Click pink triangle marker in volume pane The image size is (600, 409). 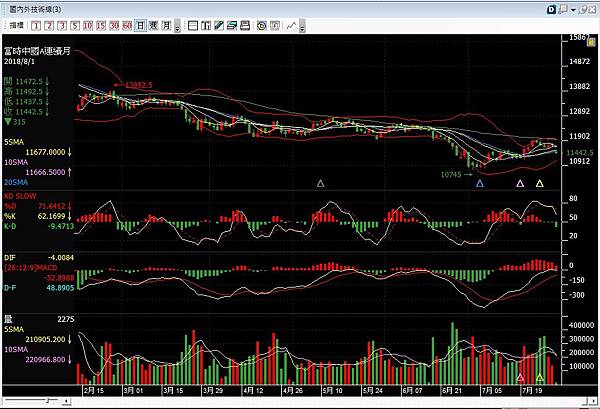[520, 377]
